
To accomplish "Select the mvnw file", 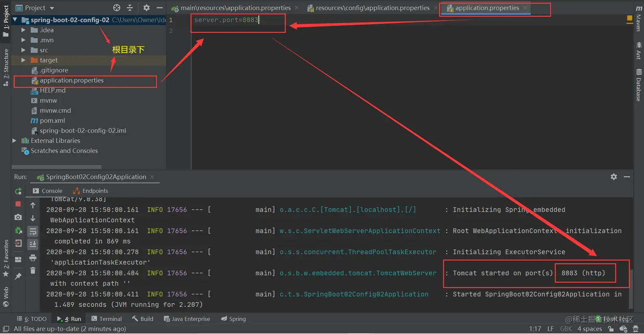I will [x=48, y=101].
